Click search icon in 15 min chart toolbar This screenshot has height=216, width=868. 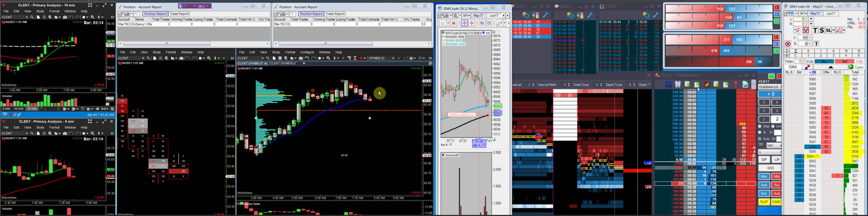pyautogui.click(x=32, y=17)
